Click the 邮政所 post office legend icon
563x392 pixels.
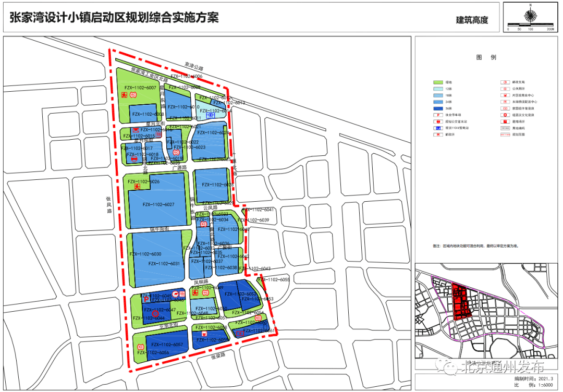[438, 134]
